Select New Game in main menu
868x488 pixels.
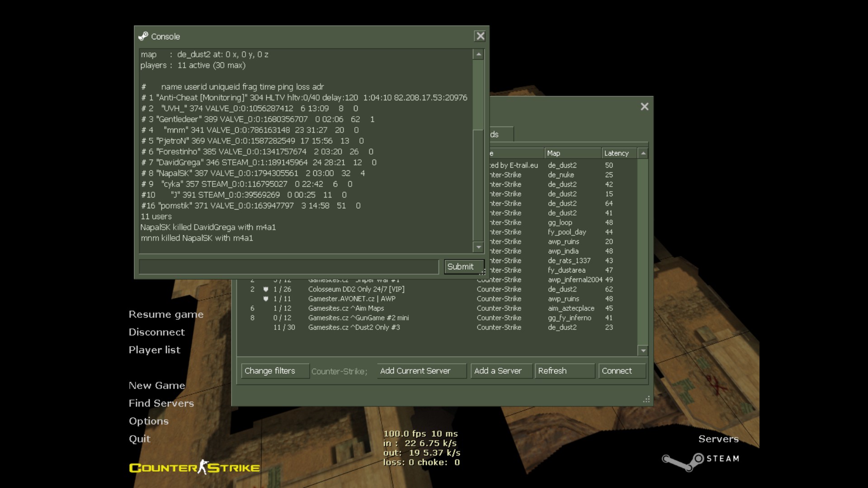pyautogui.click(x=156, y=385)
